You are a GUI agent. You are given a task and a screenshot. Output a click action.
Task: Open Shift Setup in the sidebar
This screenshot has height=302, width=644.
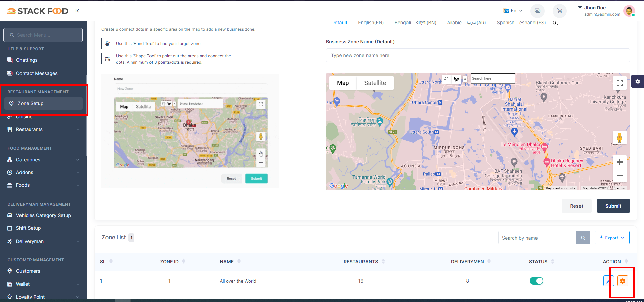tap(43, 228)
